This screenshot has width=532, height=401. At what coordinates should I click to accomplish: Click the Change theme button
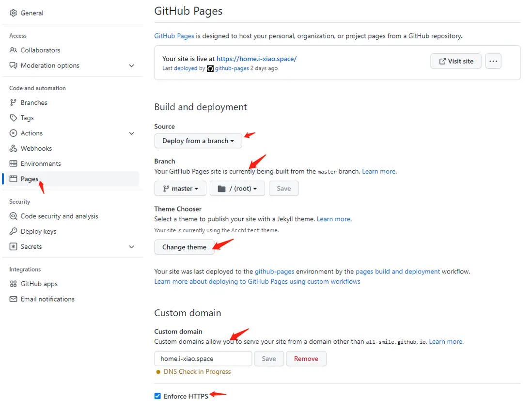184,247
